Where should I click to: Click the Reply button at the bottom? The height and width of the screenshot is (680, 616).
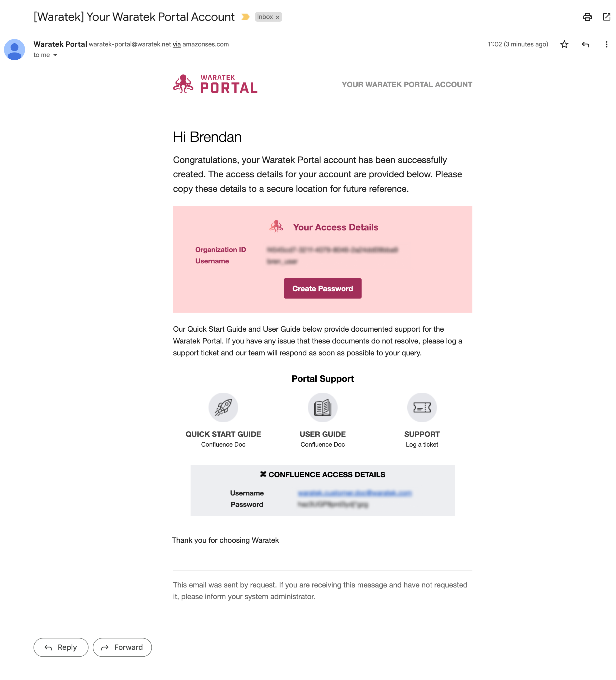(x=61, y=647)
